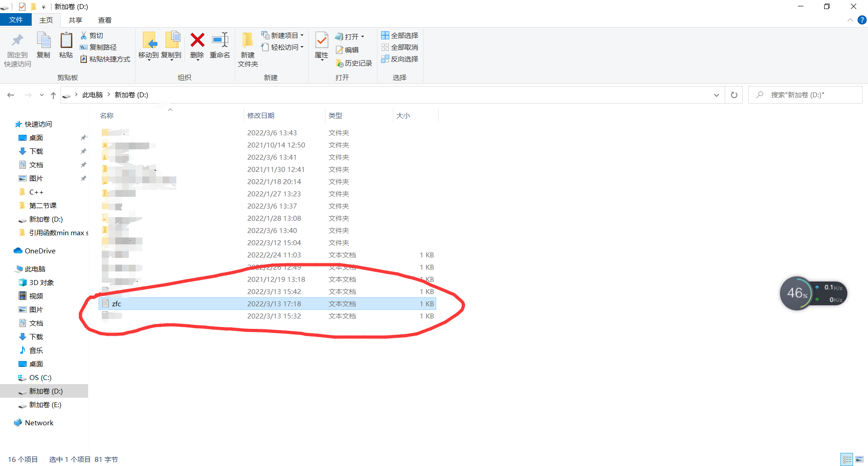The image size is (868, 466).
Task: Click Copy path (复制路径)
Action: pyautogui.click(x=98, y=47)
